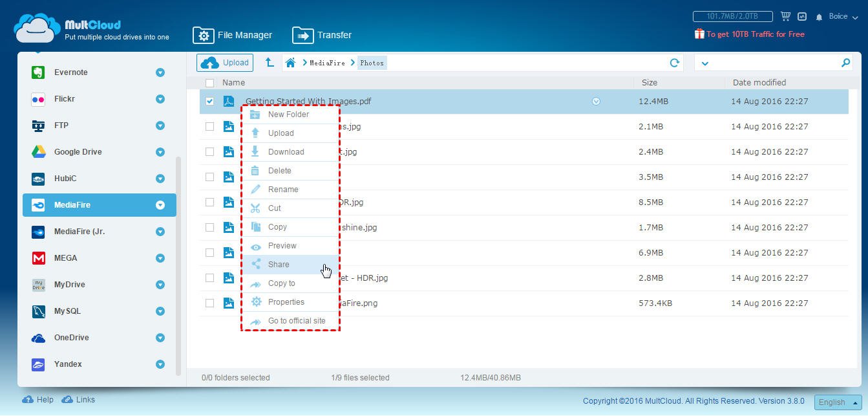Viewport: 868px width, 416px height.
Task: Open the OneDrive cloud icon
Action: [x=38, y=338]
